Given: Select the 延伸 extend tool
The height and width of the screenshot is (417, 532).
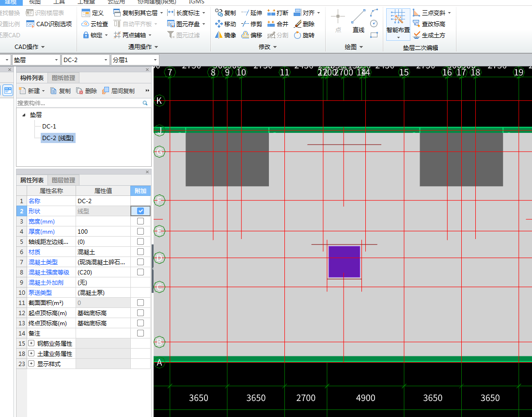Looking at the screenshot, I should pos(252,13).
